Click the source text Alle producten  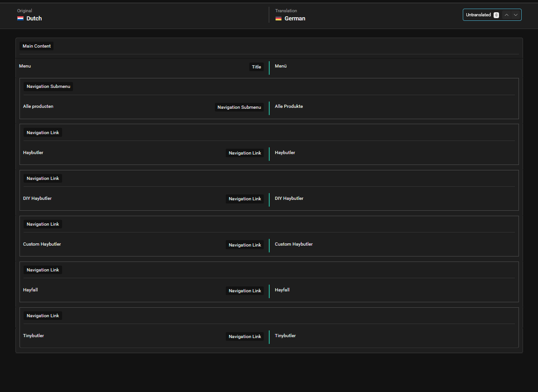pyautogui.click(x=38, y=106)
